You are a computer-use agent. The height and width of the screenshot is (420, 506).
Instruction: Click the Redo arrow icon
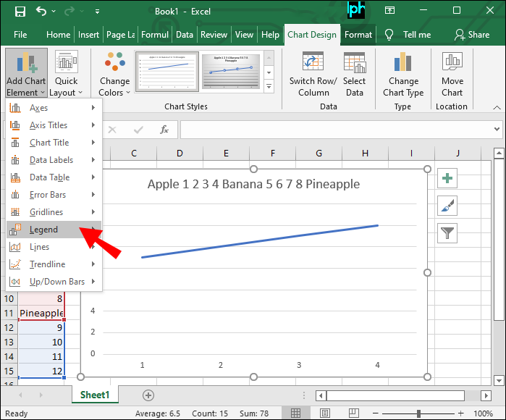69,12
